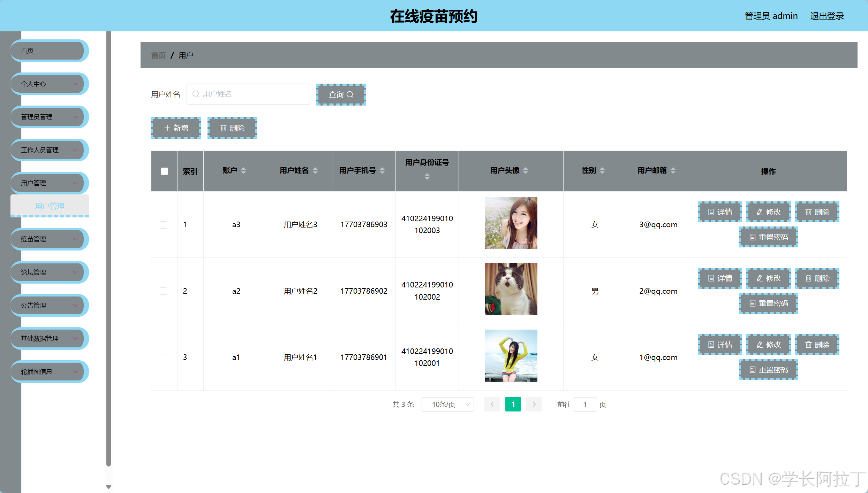Click 退出登录 link in header

[827, 16]
